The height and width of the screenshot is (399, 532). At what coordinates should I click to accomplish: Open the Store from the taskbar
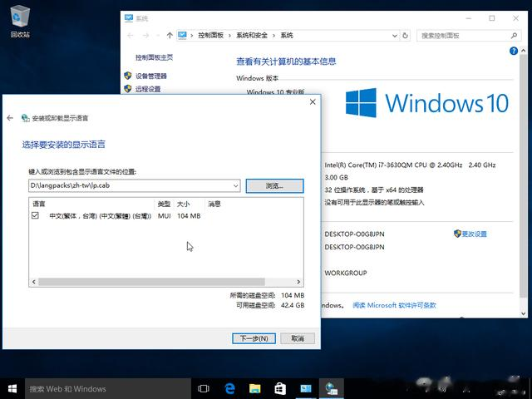coord(280,388)
